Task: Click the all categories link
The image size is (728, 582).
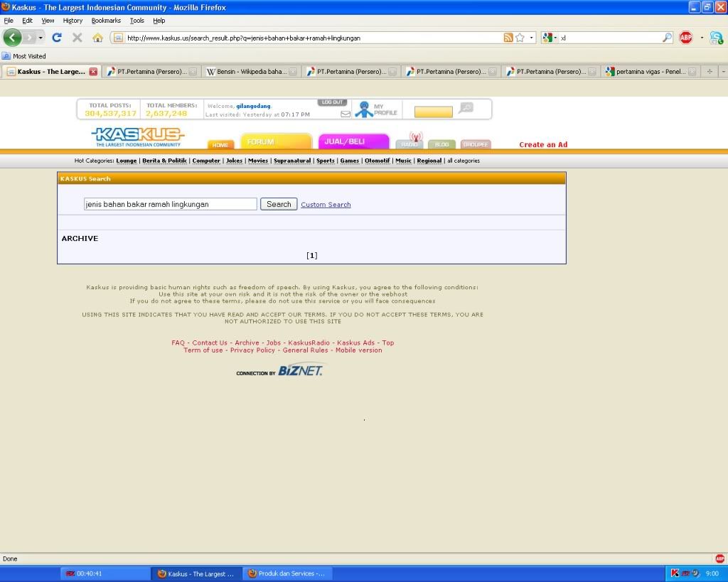Action: tap(464, 161)
